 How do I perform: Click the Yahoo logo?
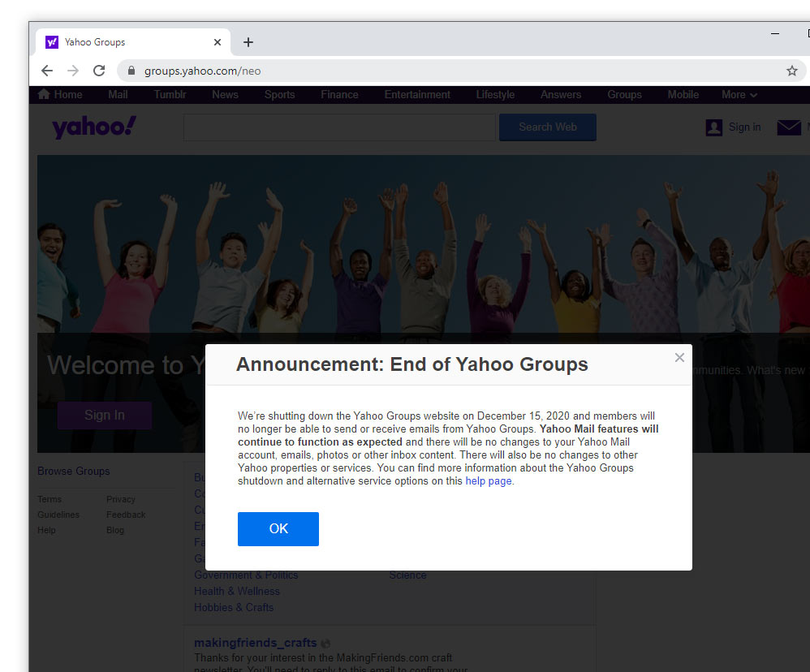(94, 127)
